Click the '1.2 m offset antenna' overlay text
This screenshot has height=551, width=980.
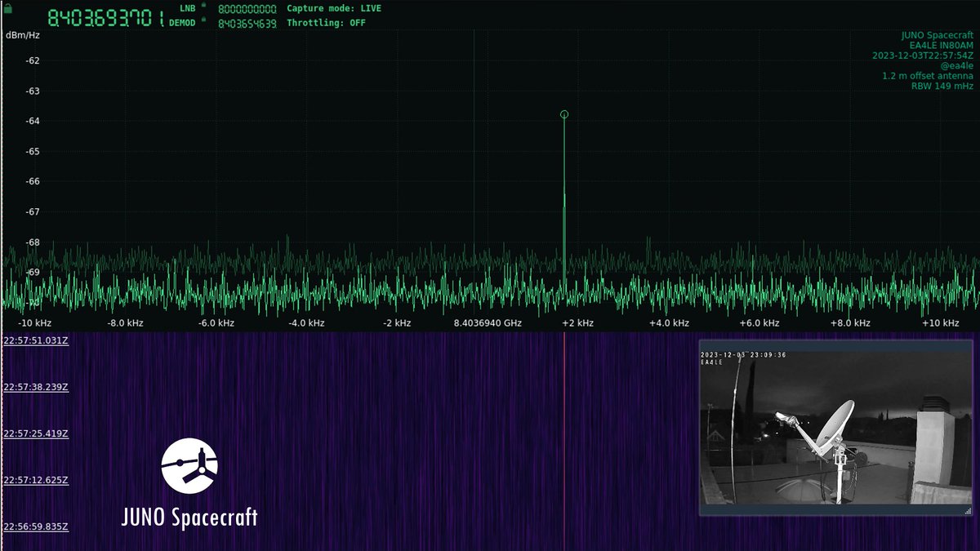click(x=928, y=76)
